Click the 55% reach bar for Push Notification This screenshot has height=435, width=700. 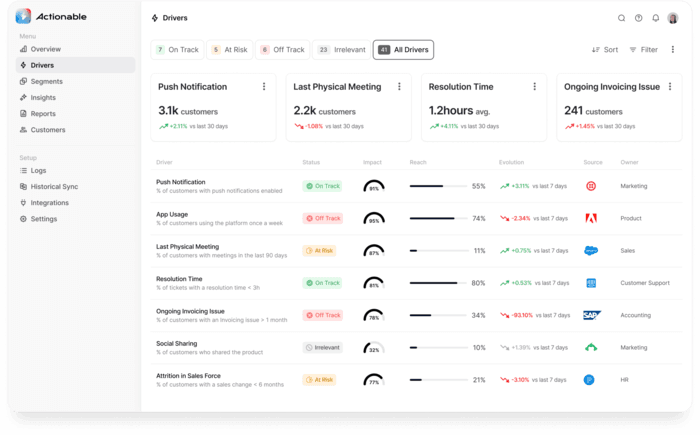pyautogui.click(x=438, y=186)
